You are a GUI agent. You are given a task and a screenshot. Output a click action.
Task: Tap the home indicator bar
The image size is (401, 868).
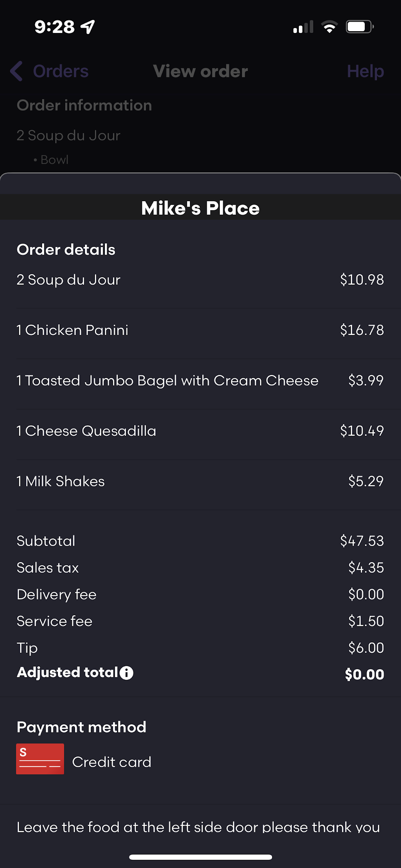[200, 857]
